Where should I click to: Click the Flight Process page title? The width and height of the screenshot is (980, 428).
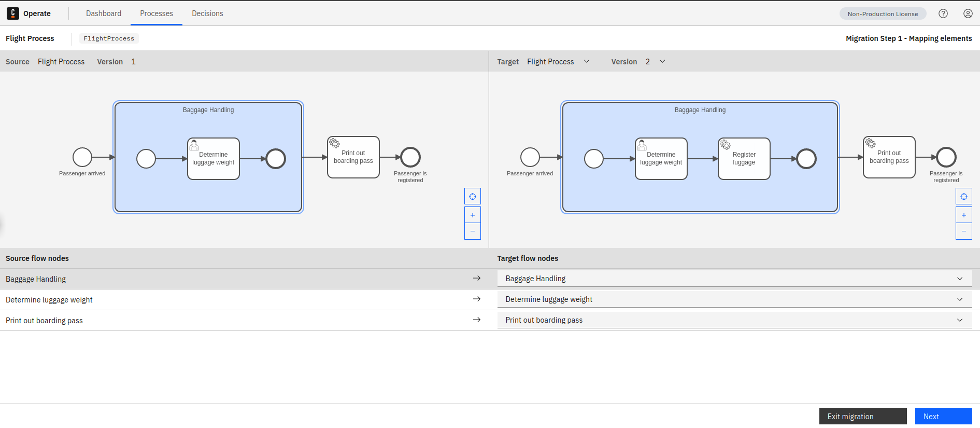[30, 38]
